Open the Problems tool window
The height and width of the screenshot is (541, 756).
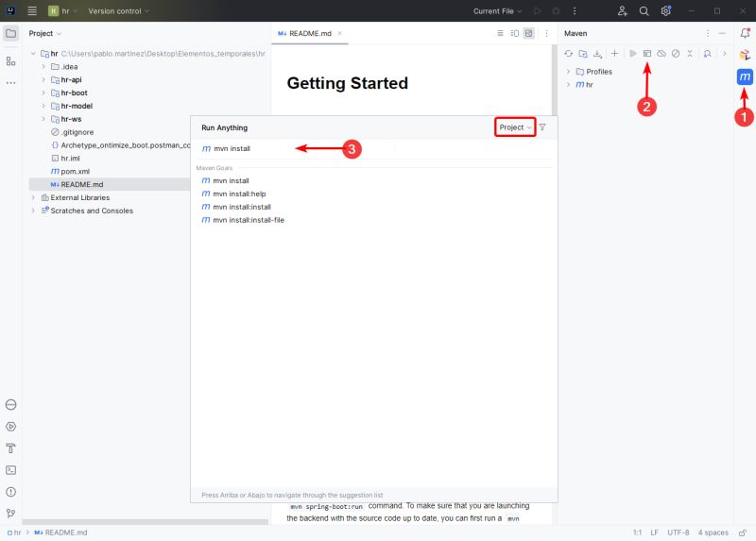coord(10,491)
